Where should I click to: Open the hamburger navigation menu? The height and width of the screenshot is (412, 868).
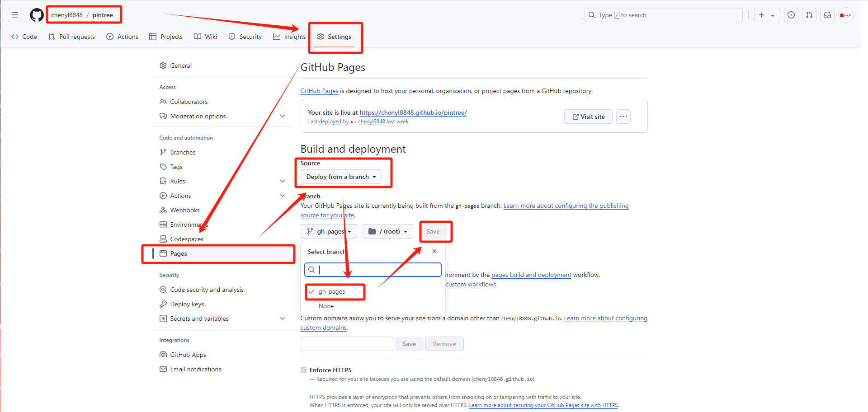[x=15, y=15]
